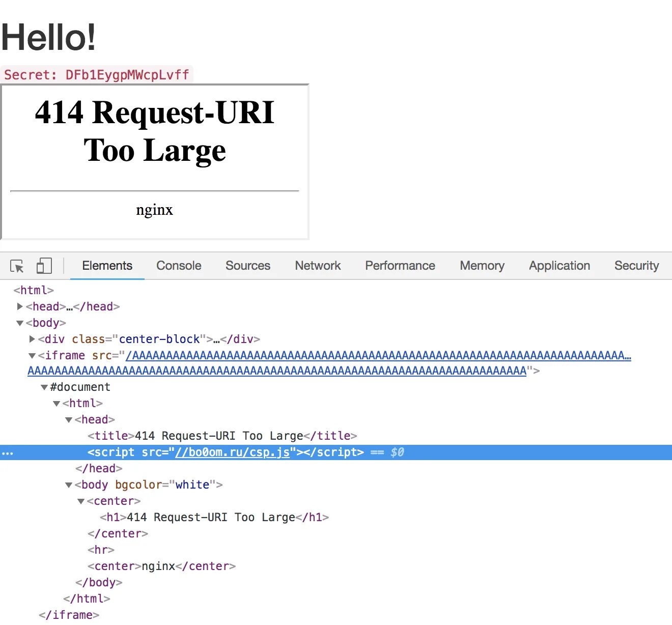Select the closing /head tag row
This screenshot has height=625, width=672.
pyautogui.click(x=99, y=468)
